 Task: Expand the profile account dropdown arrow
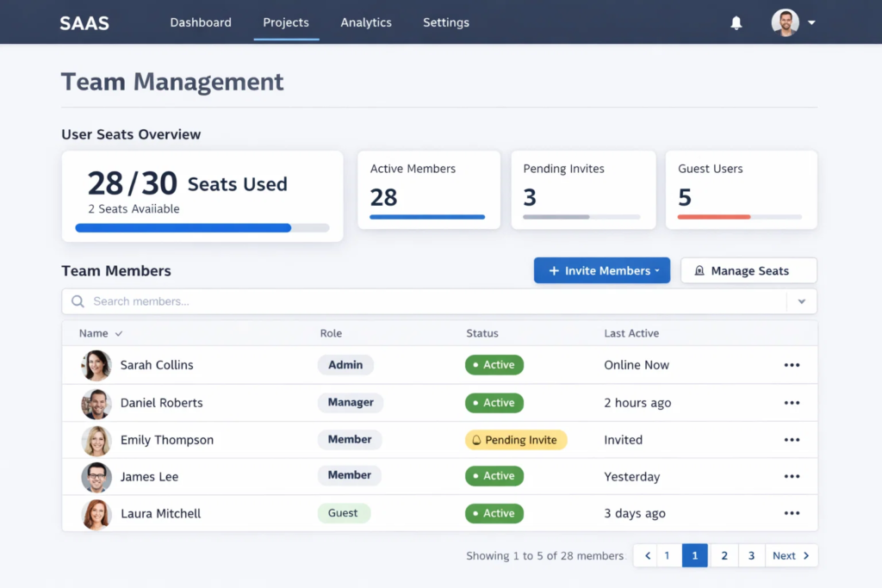coord(811,23)
